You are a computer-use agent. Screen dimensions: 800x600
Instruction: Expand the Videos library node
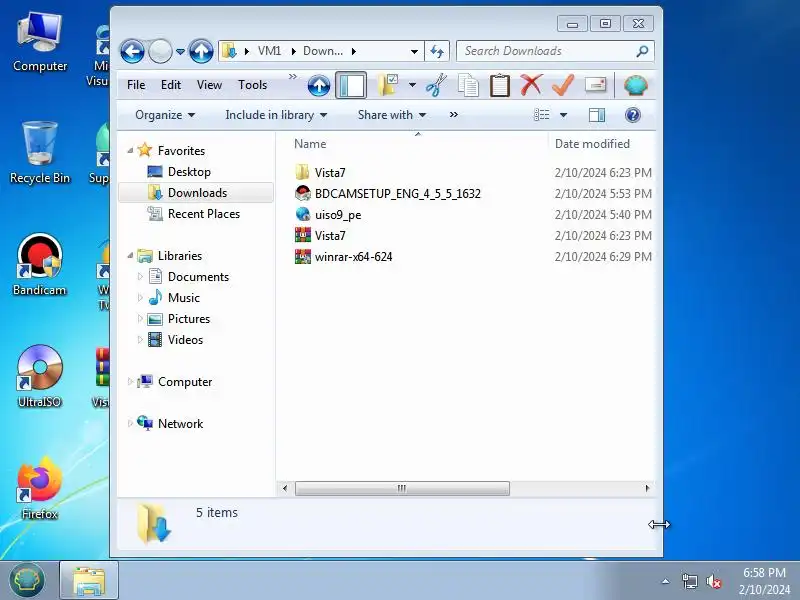(140, 340)
